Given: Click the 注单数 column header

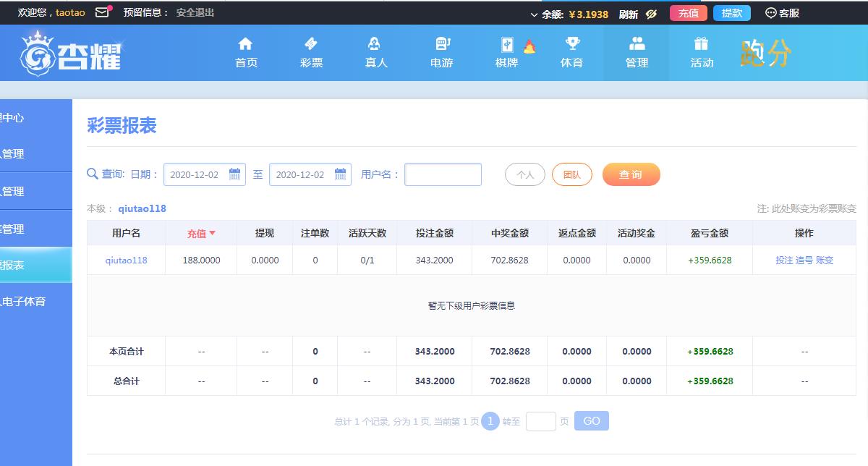Looking at the screenshot, I should 315,233.
